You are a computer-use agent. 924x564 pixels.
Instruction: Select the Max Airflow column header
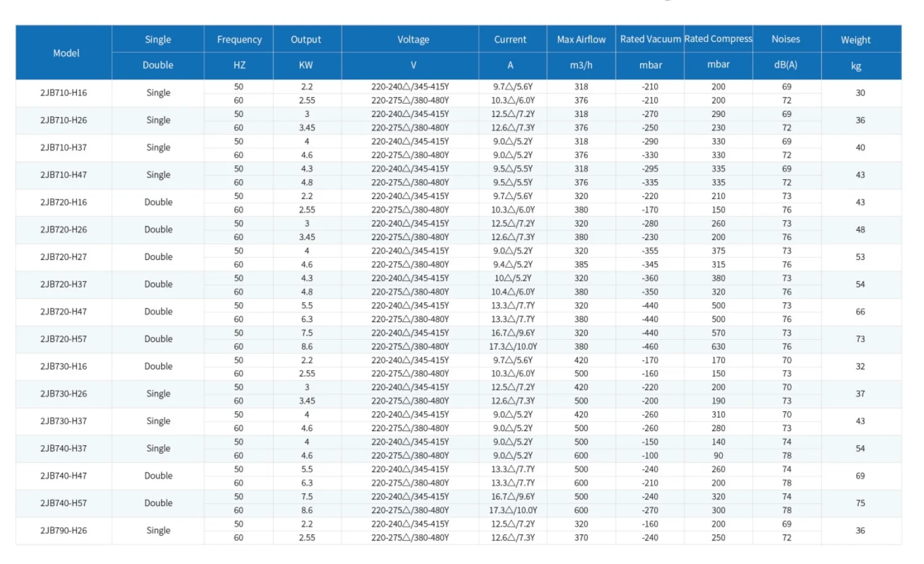(582, 39)
